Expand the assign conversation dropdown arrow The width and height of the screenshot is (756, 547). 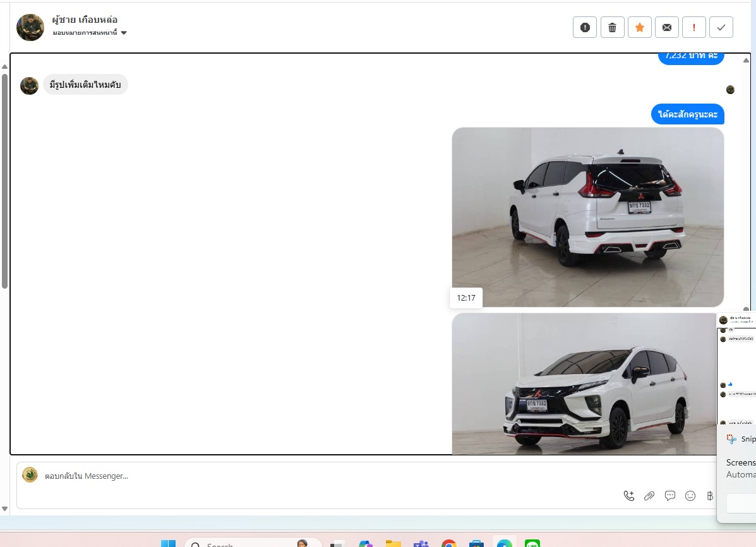click(124, 33)
